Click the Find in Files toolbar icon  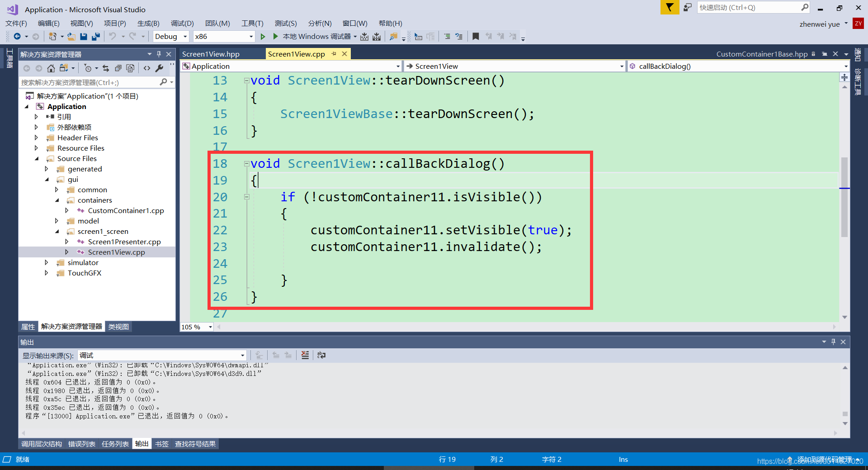pyautogui.click(x=393, y=36)
